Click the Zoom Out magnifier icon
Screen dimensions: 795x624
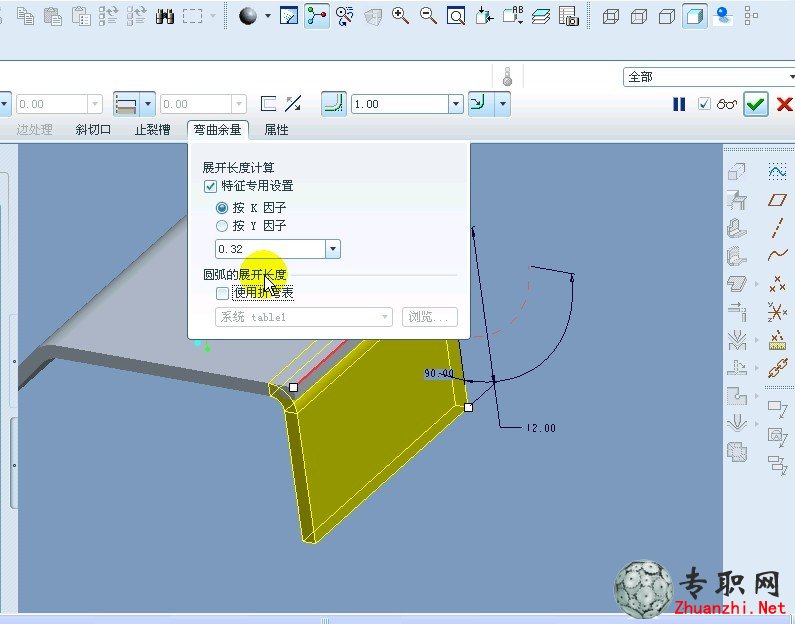pos(428,16)
